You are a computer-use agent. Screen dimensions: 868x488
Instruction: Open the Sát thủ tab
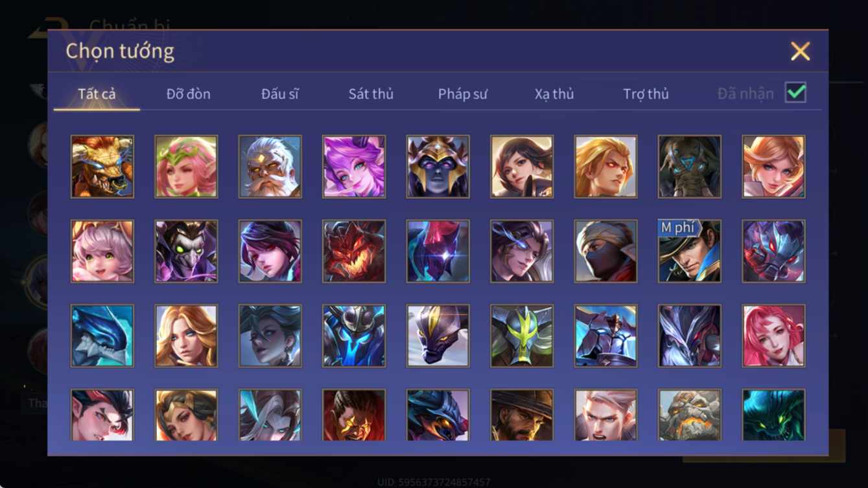tap(371, 94)
